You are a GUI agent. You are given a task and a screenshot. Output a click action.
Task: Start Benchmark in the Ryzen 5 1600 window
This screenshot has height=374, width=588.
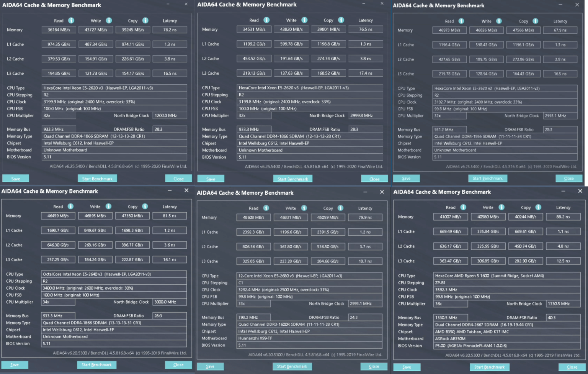(x=489, y=367)
